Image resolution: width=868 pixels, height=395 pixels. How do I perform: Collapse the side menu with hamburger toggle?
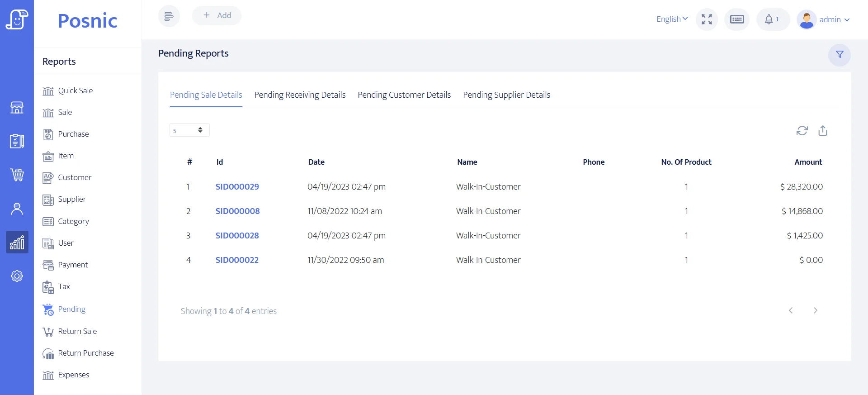(x=169, y=16)
